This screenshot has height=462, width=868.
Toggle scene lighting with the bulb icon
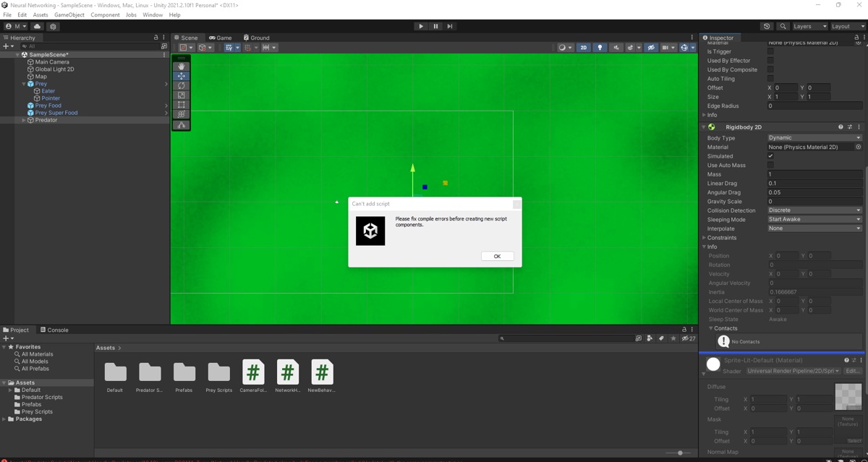pyautogui.click(x=600, y=48)
